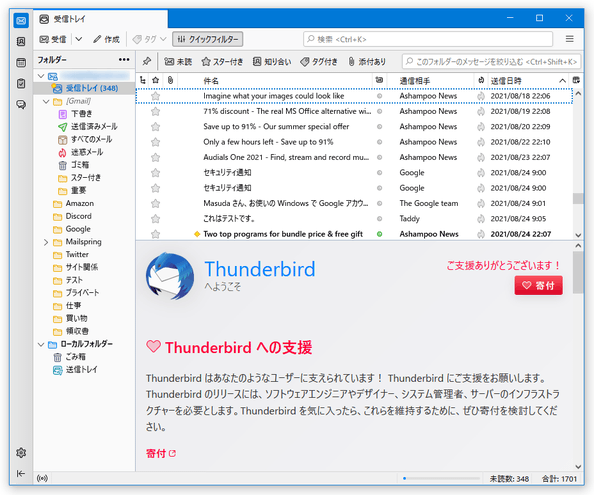Star the Imagine what your images message
The width and height of the screenshot is (594, 495).
coord(155,96)
